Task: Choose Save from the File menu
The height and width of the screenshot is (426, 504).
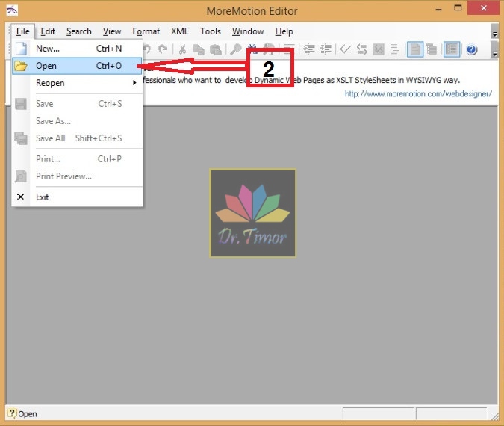Action: [77, 104]
